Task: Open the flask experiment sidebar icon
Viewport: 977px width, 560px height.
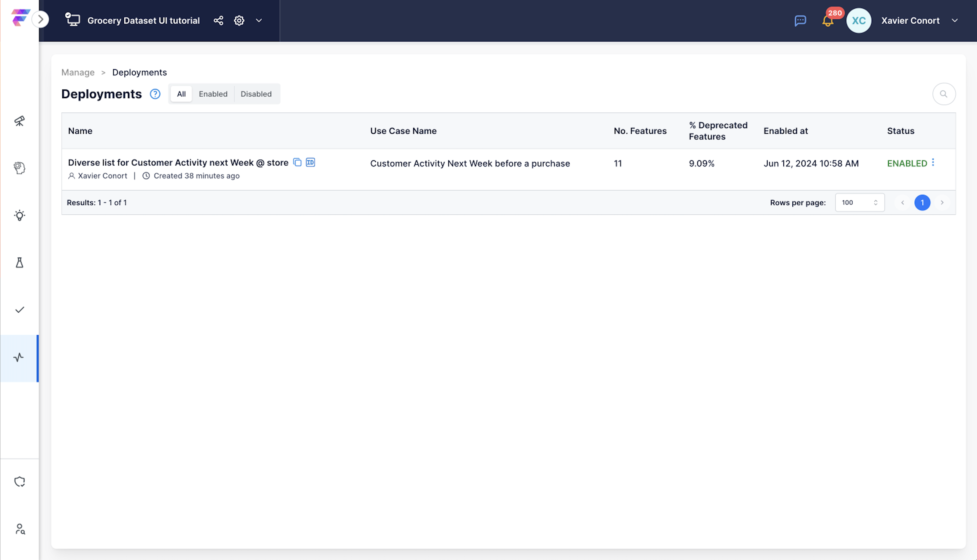Action: 20,263
